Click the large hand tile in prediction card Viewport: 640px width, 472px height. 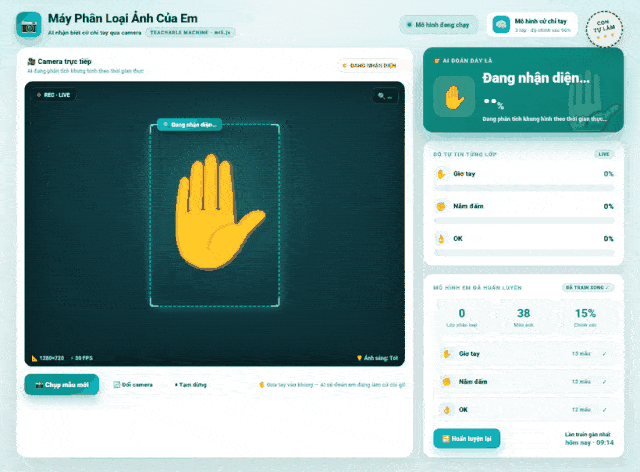click(454, 97)
